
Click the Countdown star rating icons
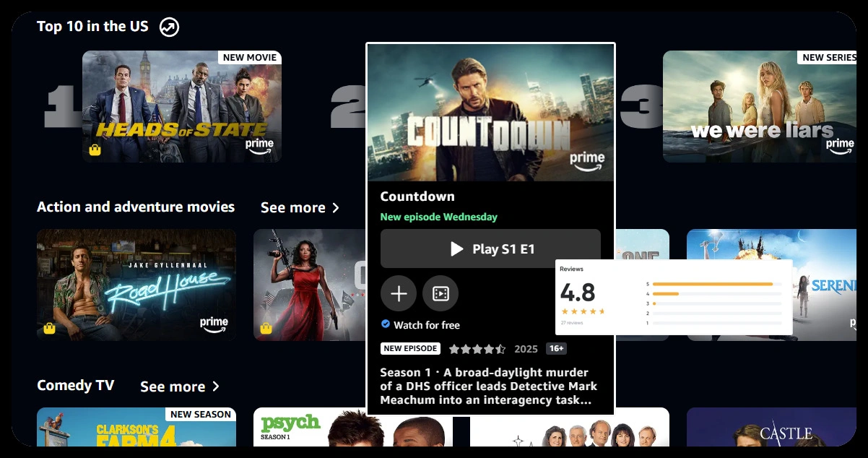tap(477, 349)
